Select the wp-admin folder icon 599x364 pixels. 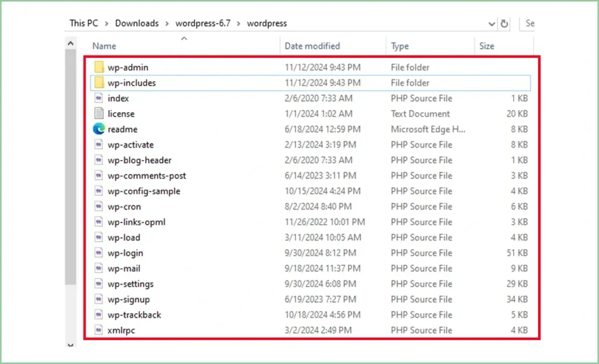pyautogui.click(x=99, y=67)
